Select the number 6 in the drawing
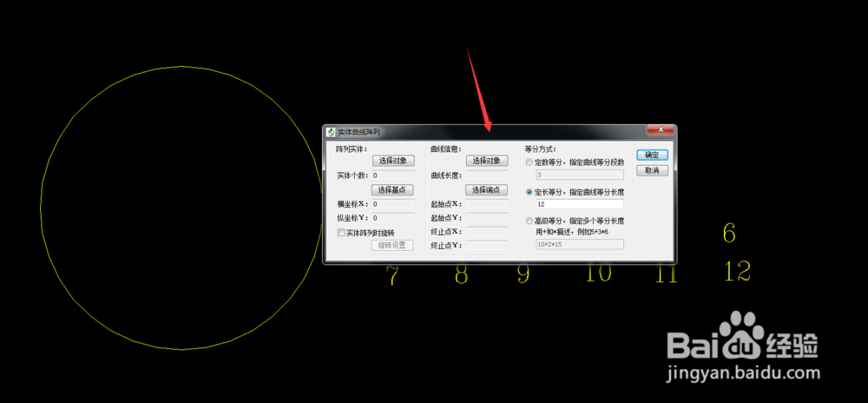 [729, 234]
